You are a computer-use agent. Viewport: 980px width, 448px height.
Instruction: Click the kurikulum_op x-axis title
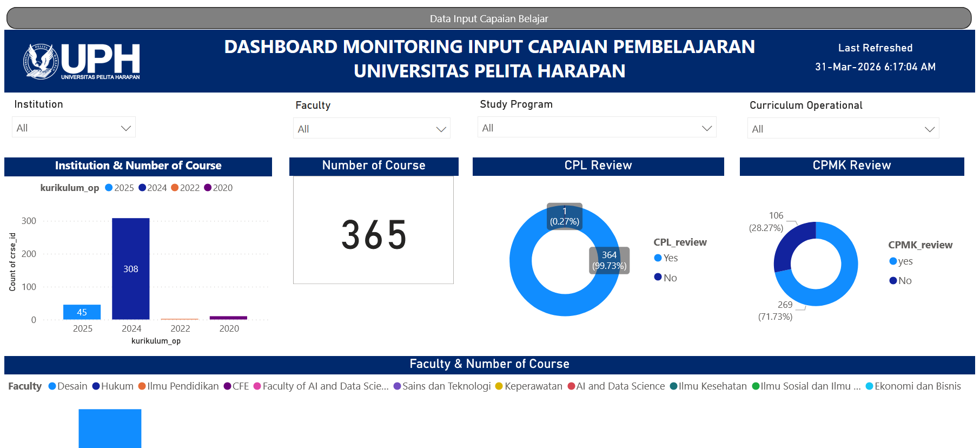156,341
